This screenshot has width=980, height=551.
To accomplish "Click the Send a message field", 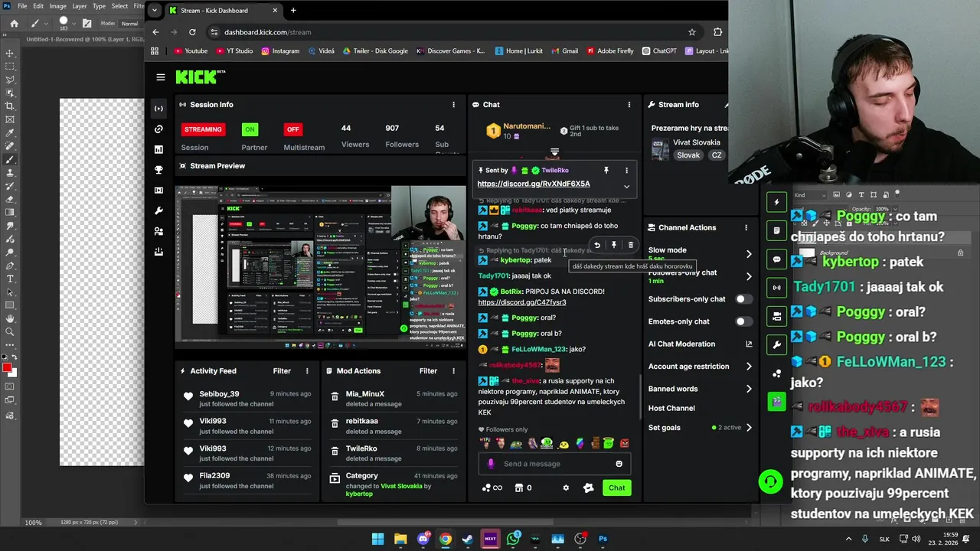I will [x=554, y=464].
